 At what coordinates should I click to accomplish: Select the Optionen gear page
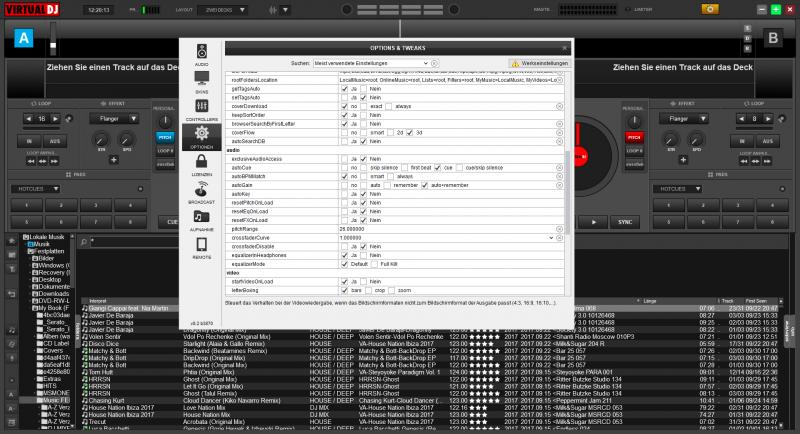pyautogui.click(x=202, y=137)
